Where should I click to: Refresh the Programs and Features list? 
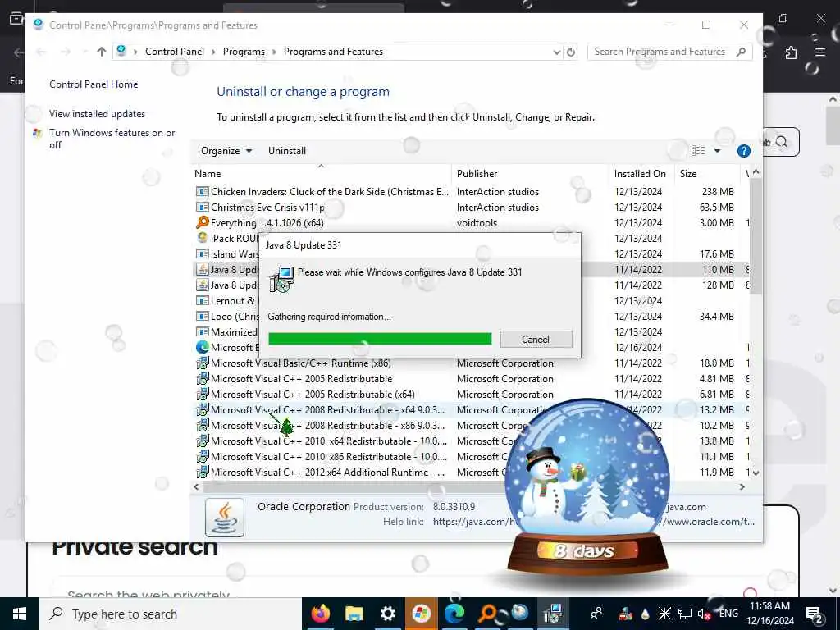[571, 52]
